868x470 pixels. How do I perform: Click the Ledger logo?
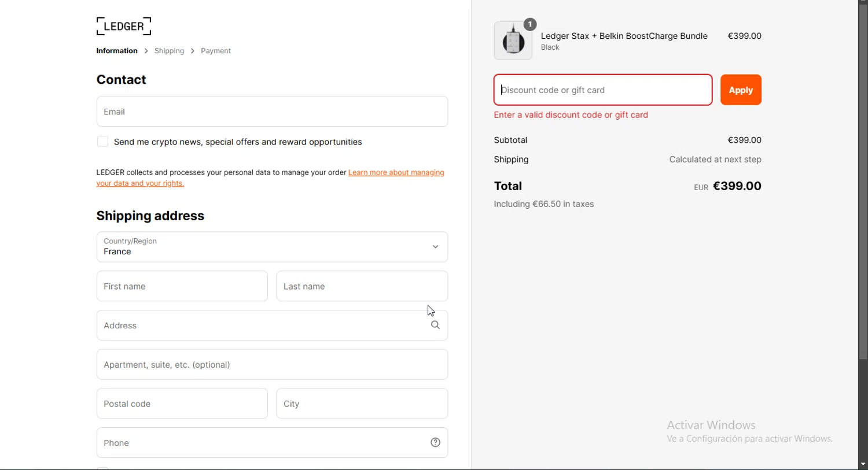[x=124, y=26]
